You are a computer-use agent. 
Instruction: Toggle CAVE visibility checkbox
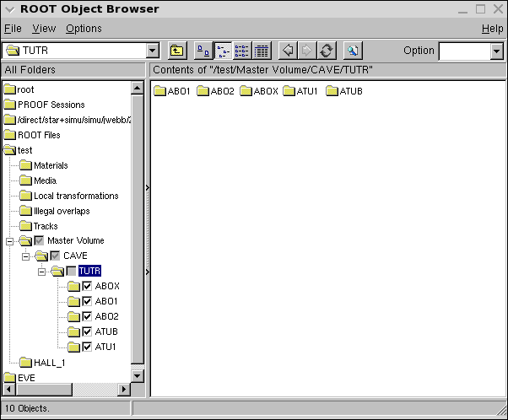click(55, 256)
